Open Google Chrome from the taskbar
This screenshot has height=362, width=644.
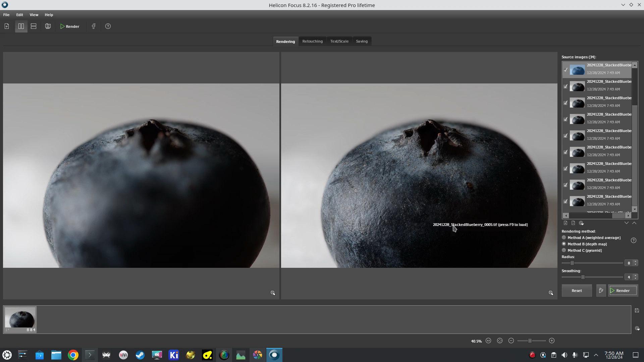(73, 355)
